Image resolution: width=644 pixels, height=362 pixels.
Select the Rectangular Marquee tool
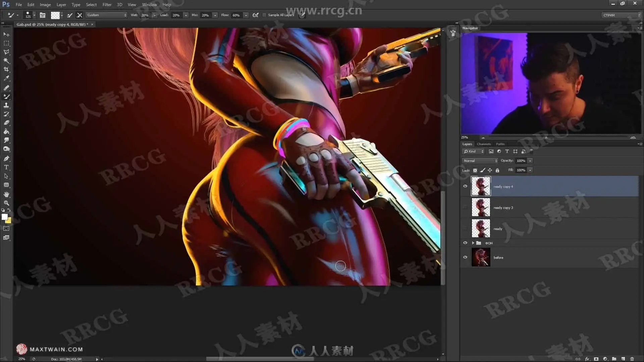point(6,43)
